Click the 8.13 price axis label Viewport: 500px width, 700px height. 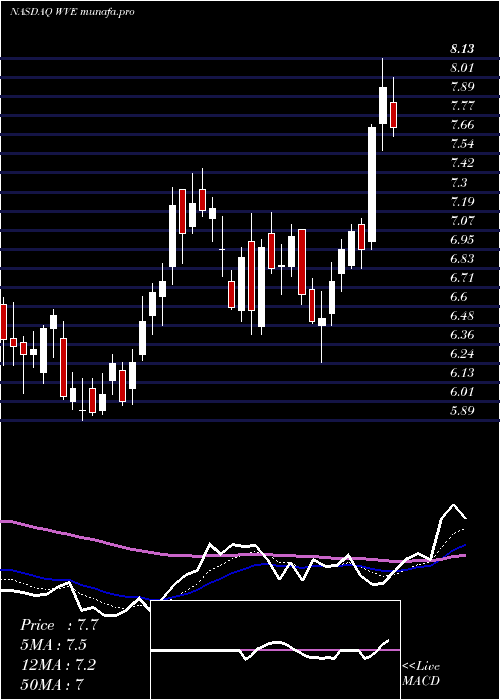point(462,49)
